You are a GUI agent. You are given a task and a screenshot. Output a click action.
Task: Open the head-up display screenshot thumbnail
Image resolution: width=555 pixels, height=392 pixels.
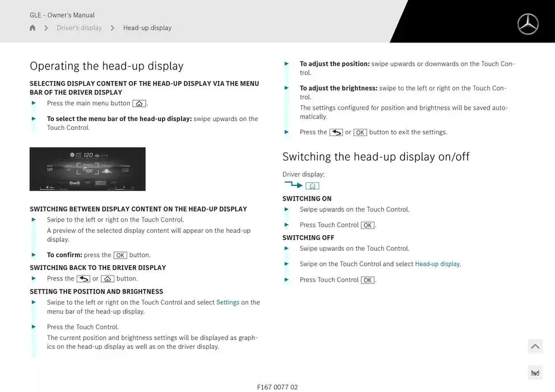click(x=87, y=169)
